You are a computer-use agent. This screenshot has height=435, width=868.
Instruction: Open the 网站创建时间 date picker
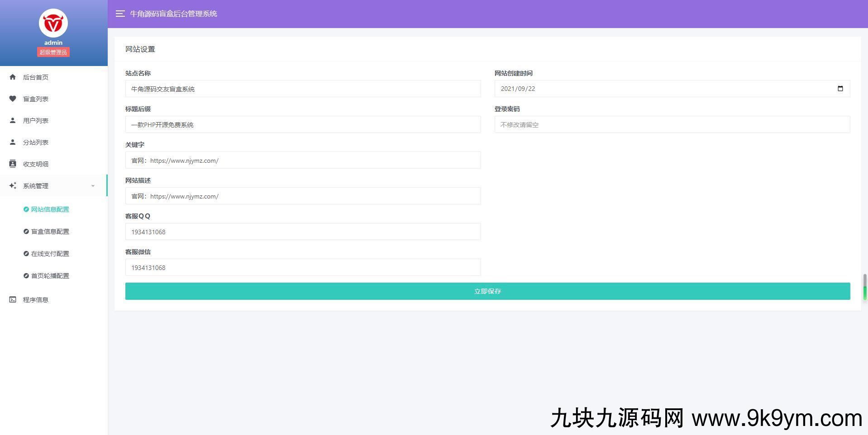(x=840, y=89)
